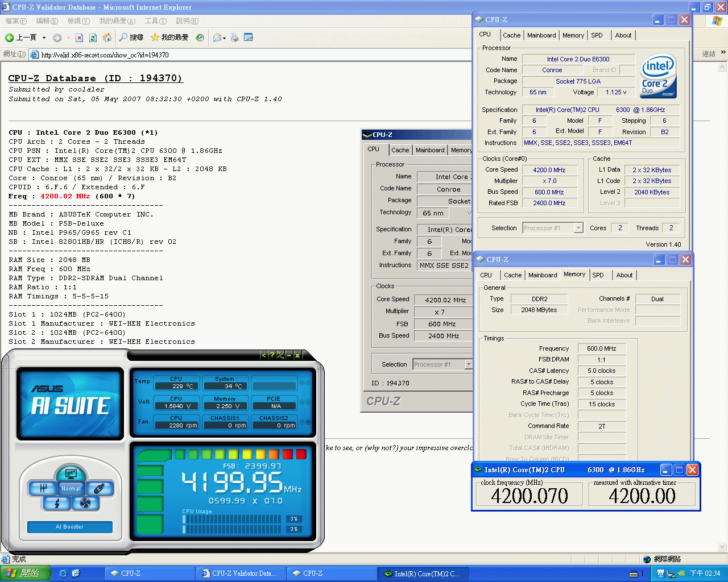Viewport: 728px width, 582px height.
Task: Click the Stop loading icon in IE toolbar
Action: coord(79,38)
